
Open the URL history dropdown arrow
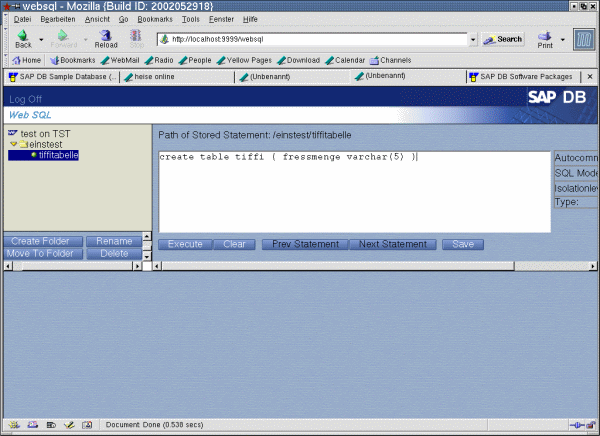pyautogui.click(x=472, y=40)
